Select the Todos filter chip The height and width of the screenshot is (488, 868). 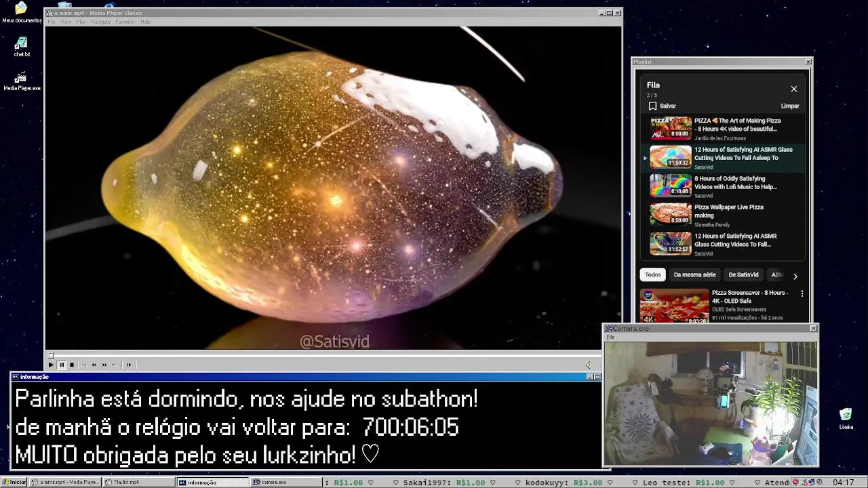tap(653, 274)
